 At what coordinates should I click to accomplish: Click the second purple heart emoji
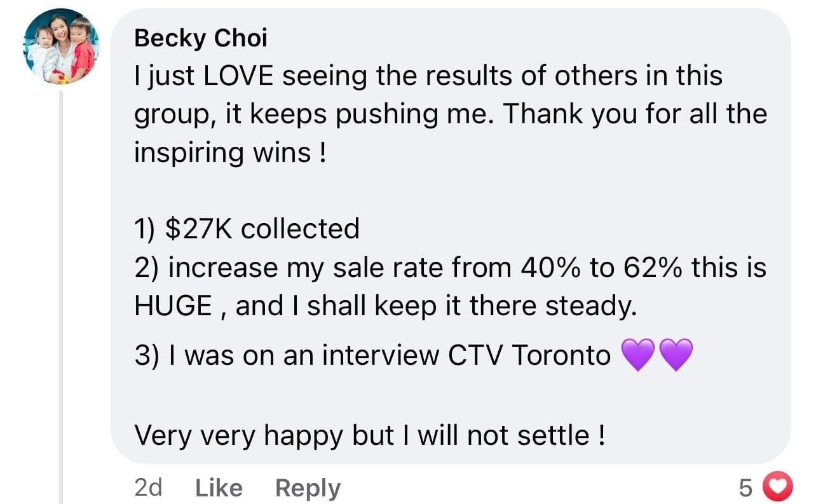point(676,356)
